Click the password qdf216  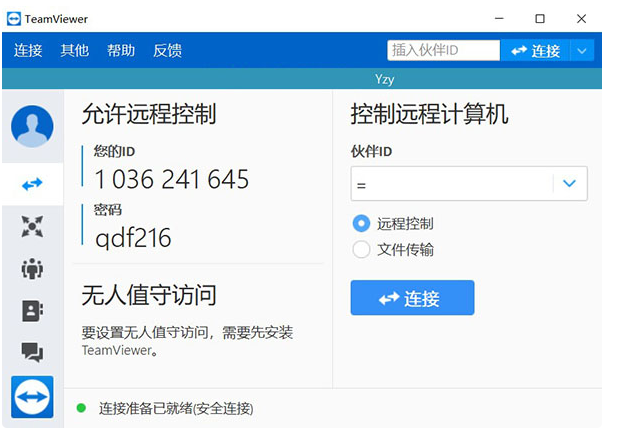(133, 238)
